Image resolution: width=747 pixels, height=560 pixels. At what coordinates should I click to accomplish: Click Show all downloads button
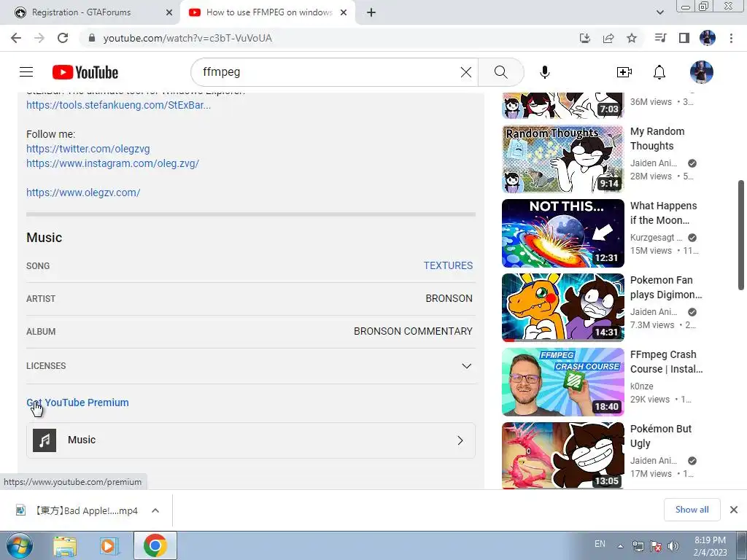coord(692,510)
